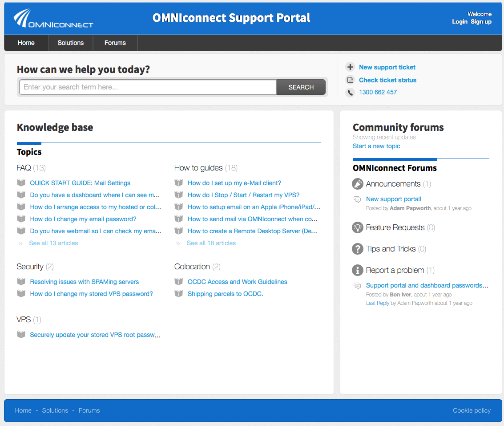Viewport: 504px width, 426px height.
Task: Open the Tips and Tricks (0) forum
Action: coord(396,249)
